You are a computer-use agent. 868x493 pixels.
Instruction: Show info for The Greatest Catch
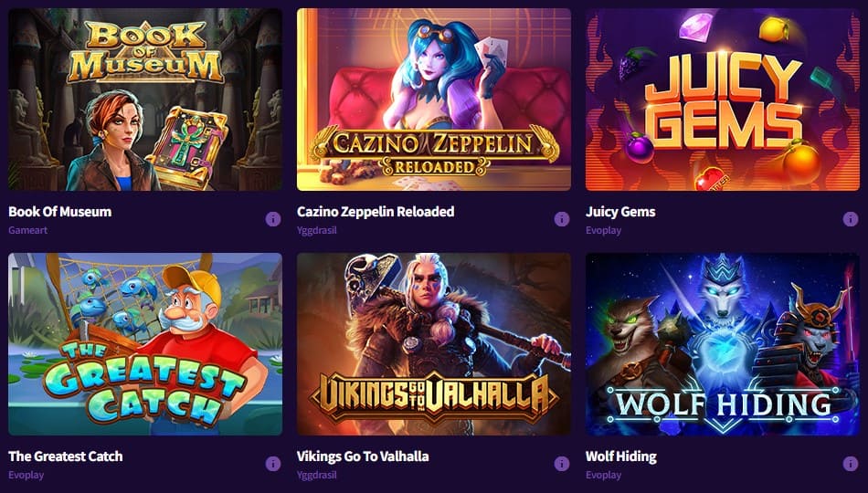(x=273, y=464)
